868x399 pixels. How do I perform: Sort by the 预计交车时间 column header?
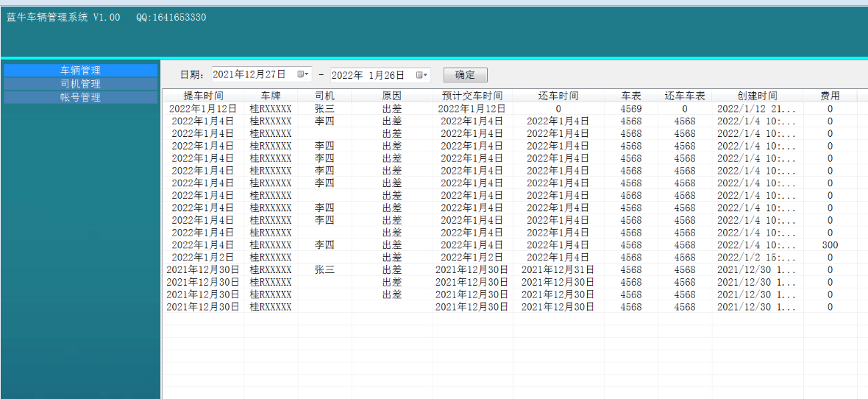pyautogui.click(x=473, y=96)
